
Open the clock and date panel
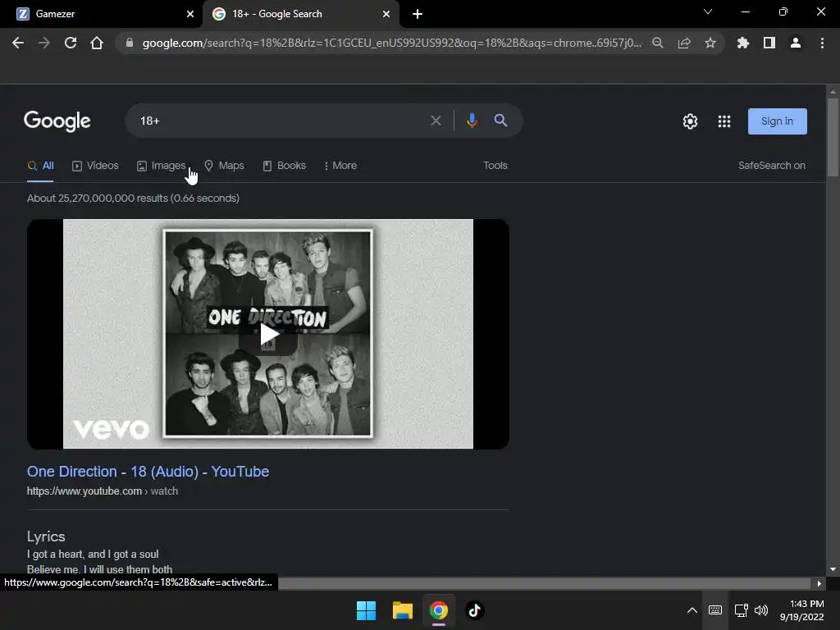(x=802, y=610)
